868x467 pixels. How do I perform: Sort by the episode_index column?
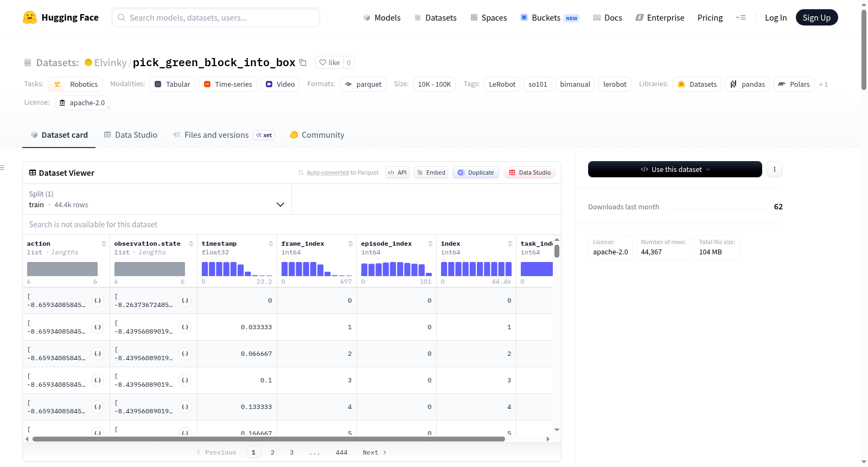[430, 244]
